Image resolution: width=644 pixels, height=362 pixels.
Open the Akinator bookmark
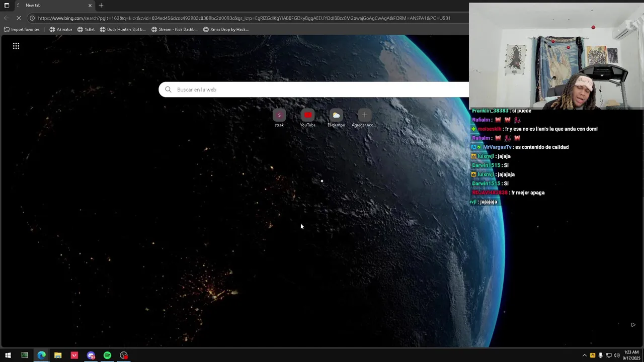61,29
